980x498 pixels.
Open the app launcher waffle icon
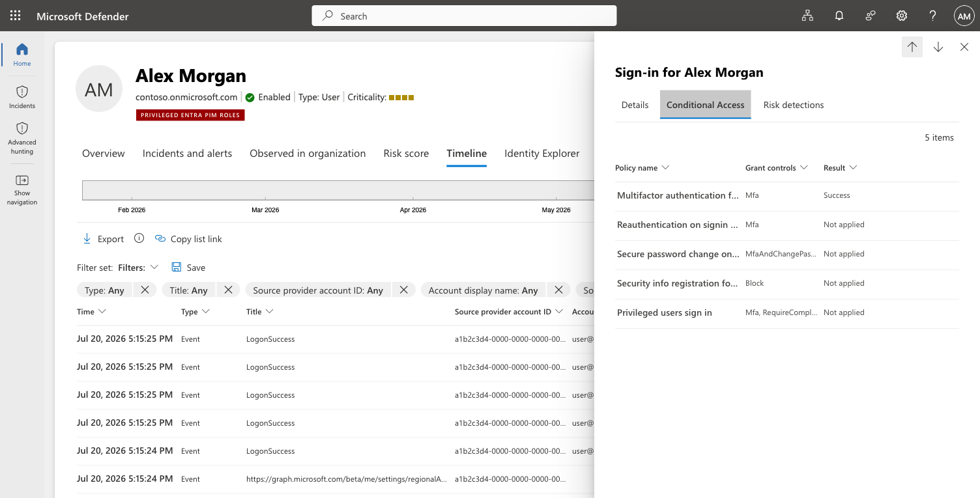tap(16, 16)
